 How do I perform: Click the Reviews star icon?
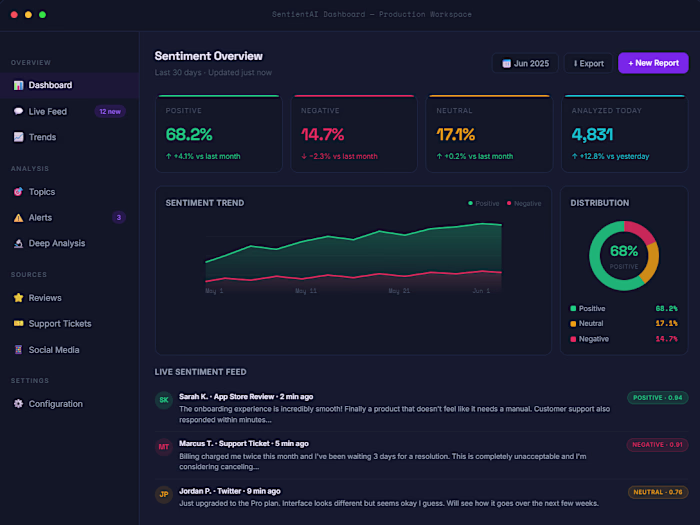pyautogui.click(x=18, y=298)
